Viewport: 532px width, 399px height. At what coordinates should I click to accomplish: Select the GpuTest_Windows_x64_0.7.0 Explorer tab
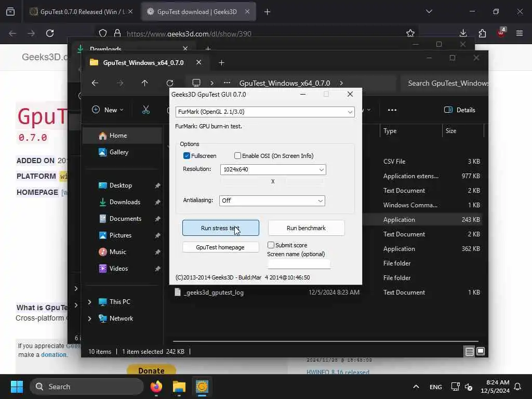(x=142, y=63)
